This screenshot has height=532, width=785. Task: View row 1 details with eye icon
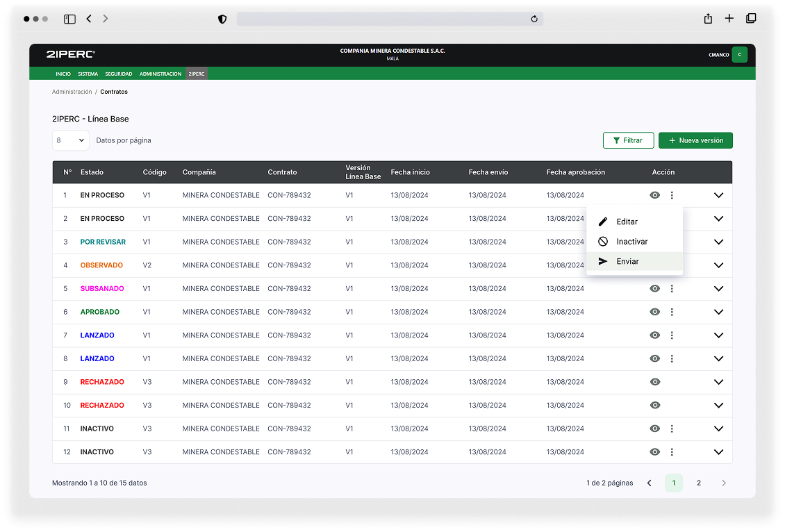654,195
